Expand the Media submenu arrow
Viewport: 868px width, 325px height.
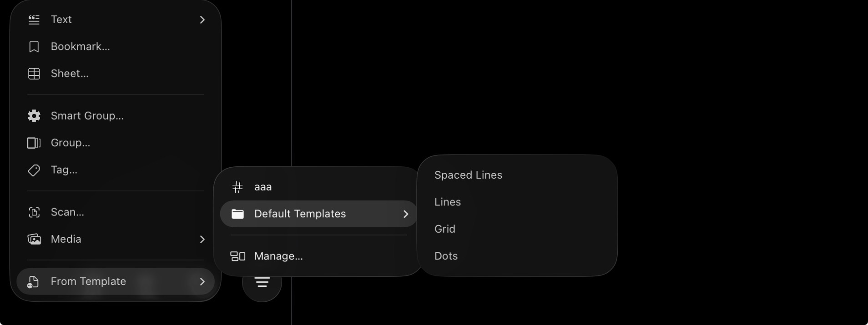[x=202, y=239]
